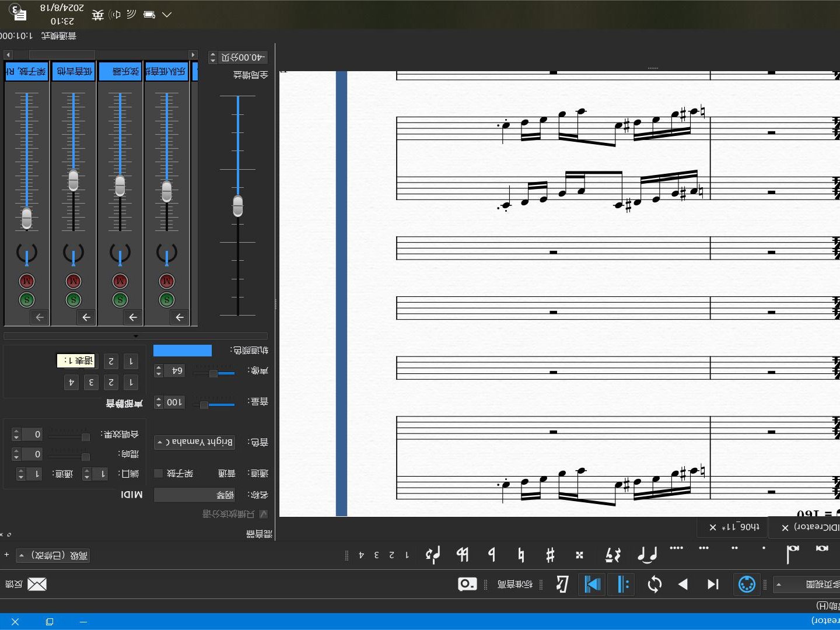This screenshot has width=840, height=630.
Task: Expand 低音吉他 channel with arrow button
Action: (x=86, y=317)
